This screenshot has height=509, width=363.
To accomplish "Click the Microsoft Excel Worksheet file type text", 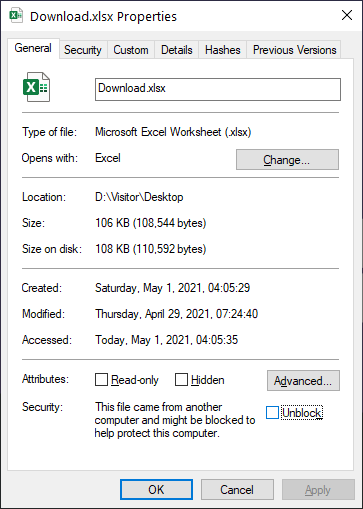I will tap(173, 132).
